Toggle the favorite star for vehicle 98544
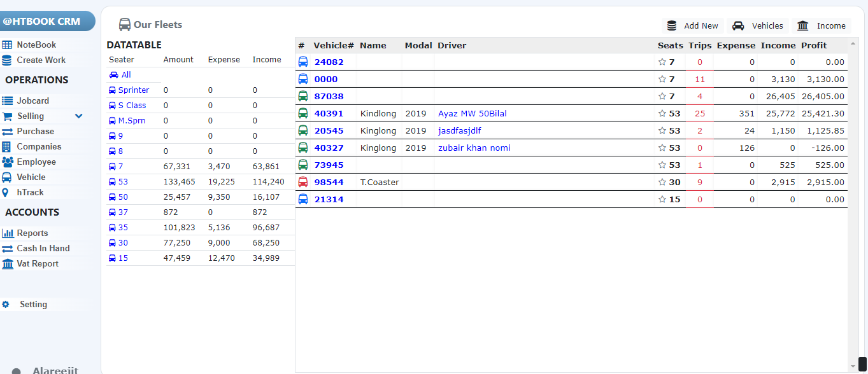 662,183
